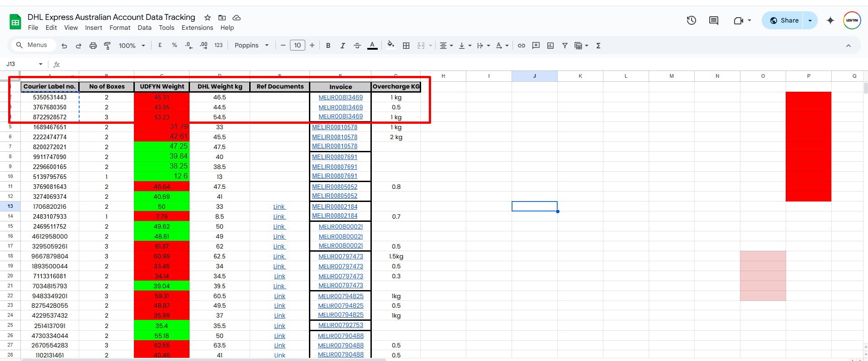Open vertical align dropdown
This screenshot has height=361, width=868.
465,45
